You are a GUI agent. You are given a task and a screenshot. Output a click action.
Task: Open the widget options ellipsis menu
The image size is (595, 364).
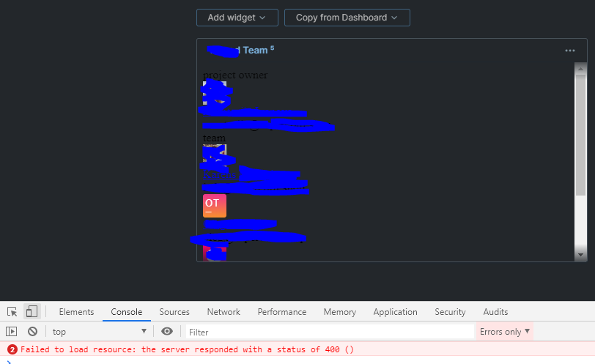(569, 51)
